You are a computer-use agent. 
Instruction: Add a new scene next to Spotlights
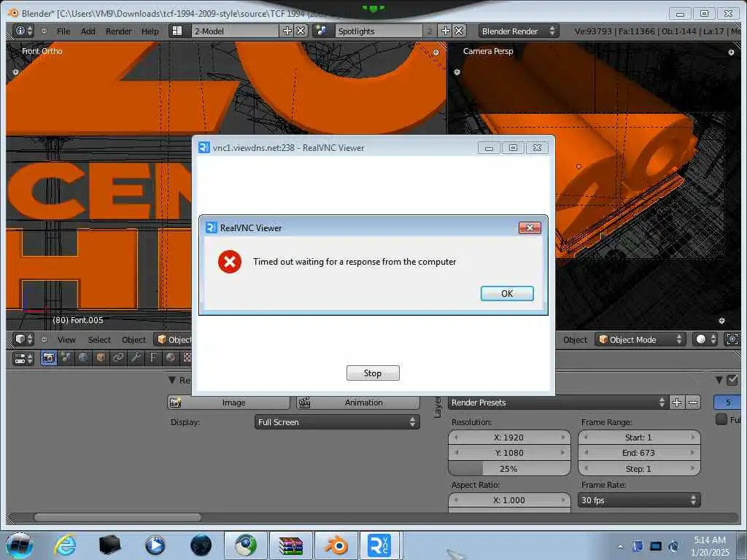[x=445, y=31]
